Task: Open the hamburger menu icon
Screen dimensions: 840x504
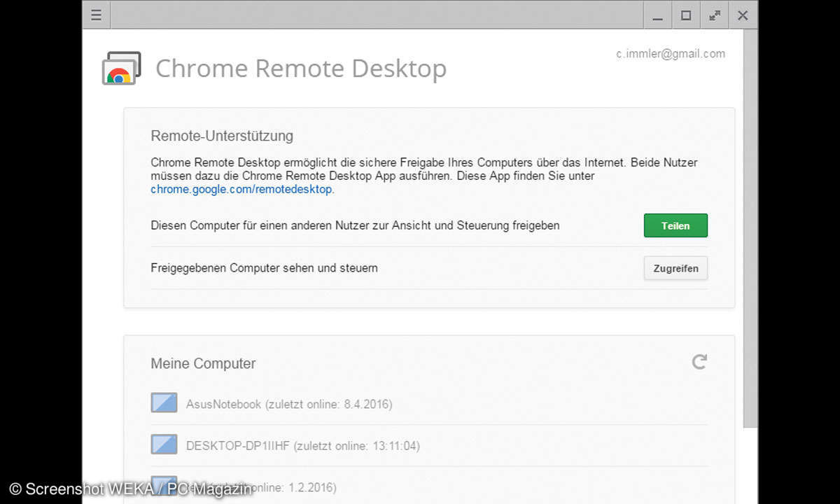Action: tap(97, 15)
